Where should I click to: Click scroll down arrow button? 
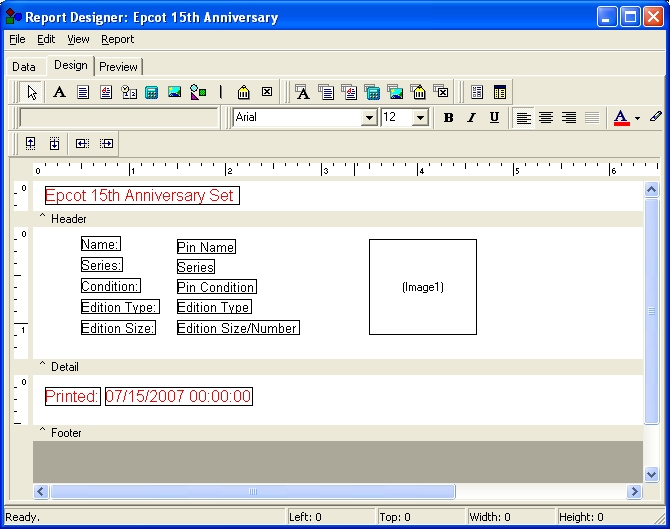[x=652, y=474]
